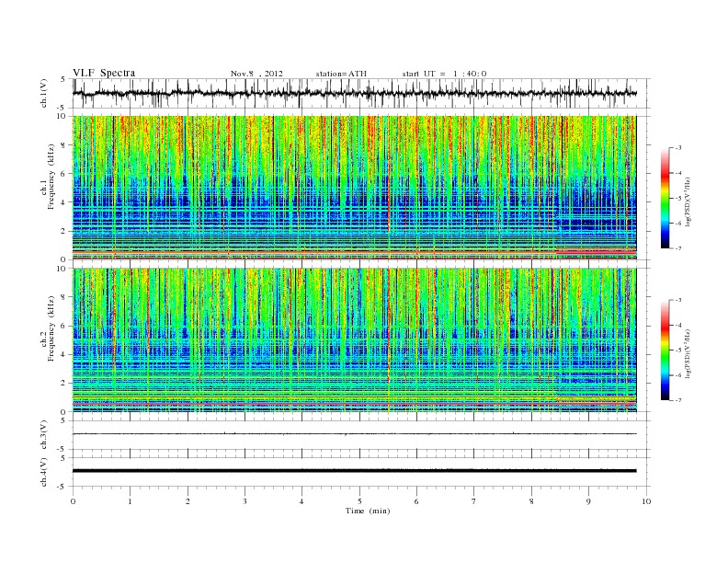The width and height of the screenshot is (728, 563).
Task: Select the "start UT = 1 :40: 0" text
Action: coord(444,74)
